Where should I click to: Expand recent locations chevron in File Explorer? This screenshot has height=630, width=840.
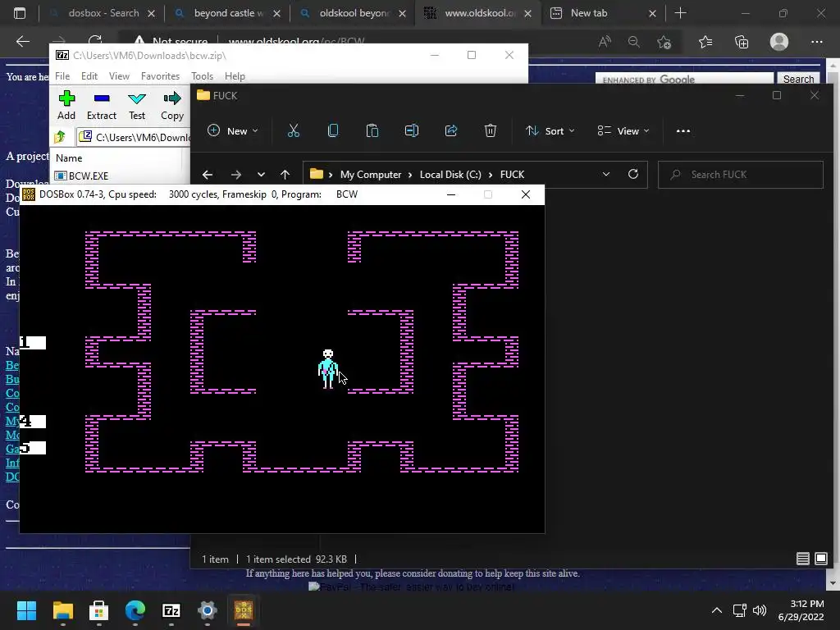tap(261, 175)
